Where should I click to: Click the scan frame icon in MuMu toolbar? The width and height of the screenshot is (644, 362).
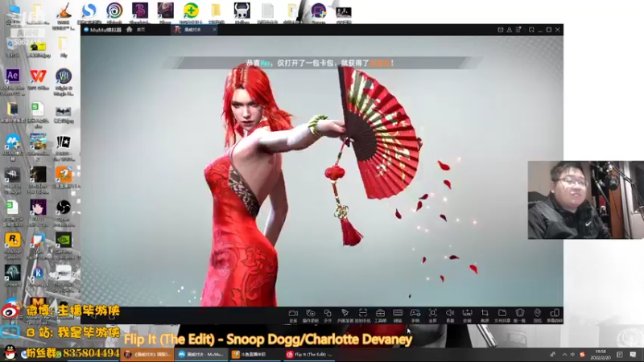pyautogui.click(x=363, y=314)
